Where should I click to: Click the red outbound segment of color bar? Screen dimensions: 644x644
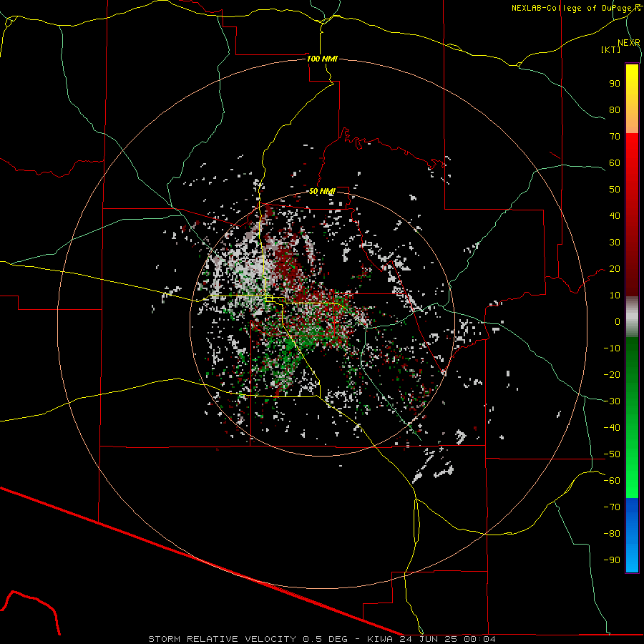click(632, 215)
